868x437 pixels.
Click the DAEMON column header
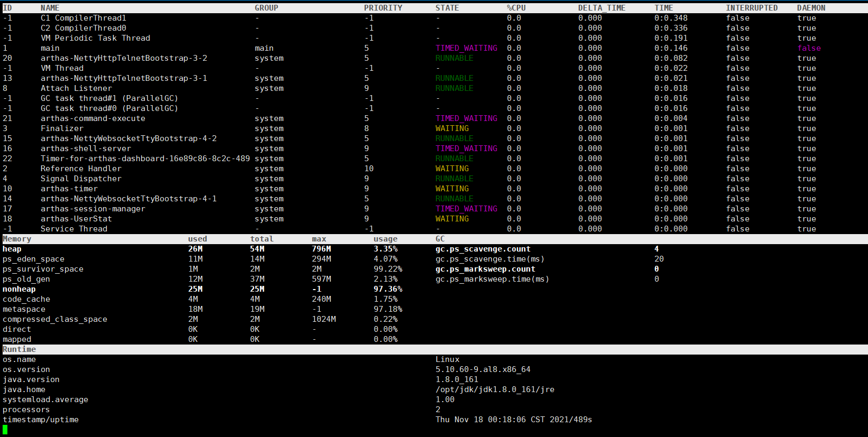(x=811, y=8)
